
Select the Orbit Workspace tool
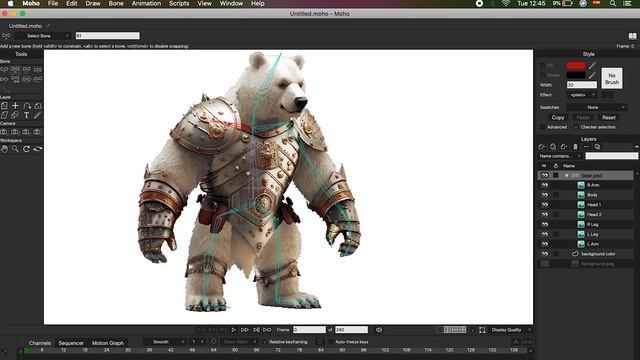pyautogui.click(x=38, y=149)
